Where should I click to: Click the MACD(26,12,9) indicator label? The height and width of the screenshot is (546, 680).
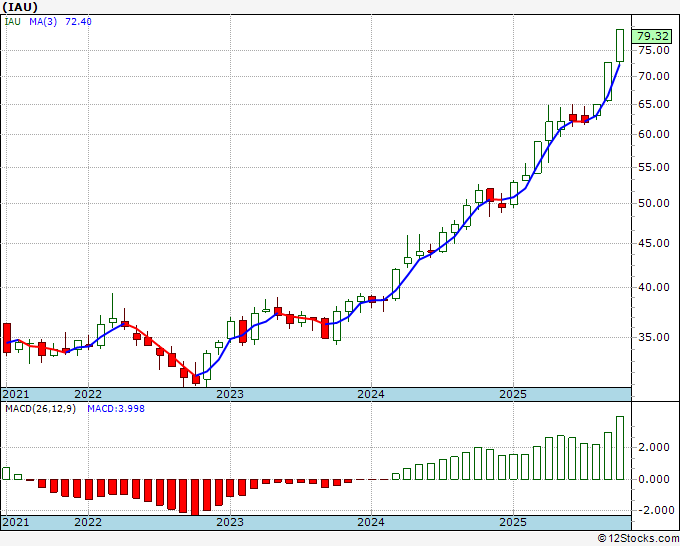point(40,409)
